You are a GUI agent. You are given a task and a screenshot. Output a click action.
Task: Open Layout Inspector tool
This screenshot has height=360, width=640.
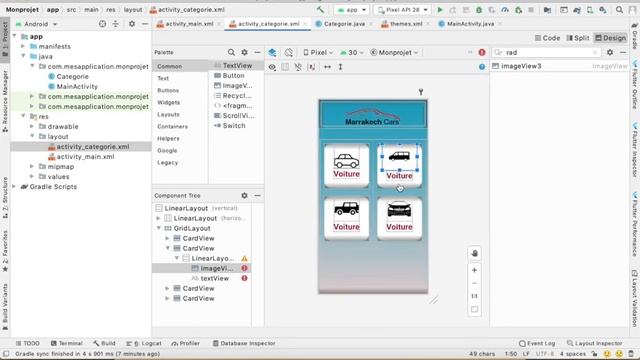(595, 343)
